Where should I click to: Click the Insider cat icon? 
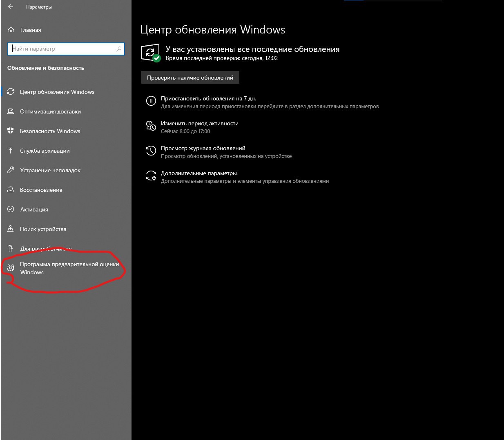pyautogui.click(x=11, y=268)
